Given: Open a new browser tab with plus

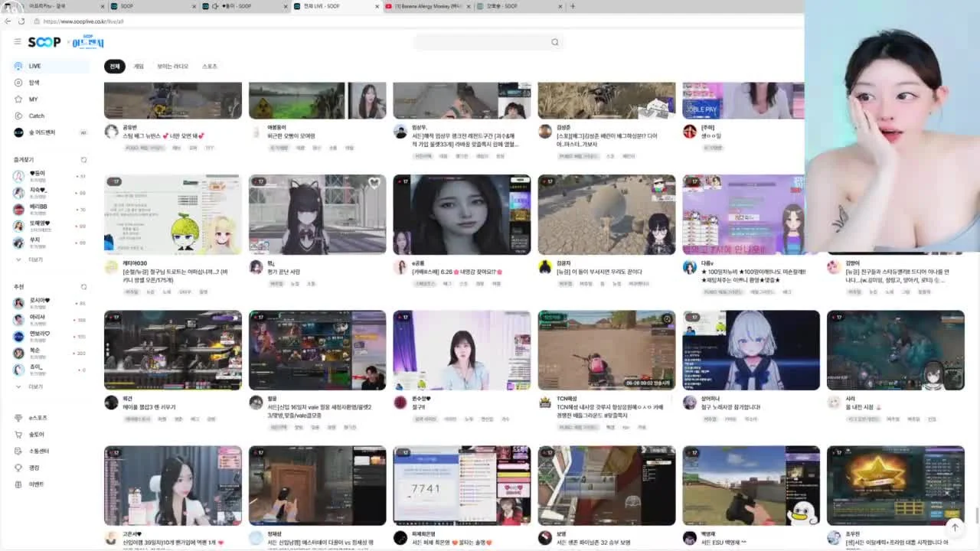Looking at the screenshot, I should (573, 6).
